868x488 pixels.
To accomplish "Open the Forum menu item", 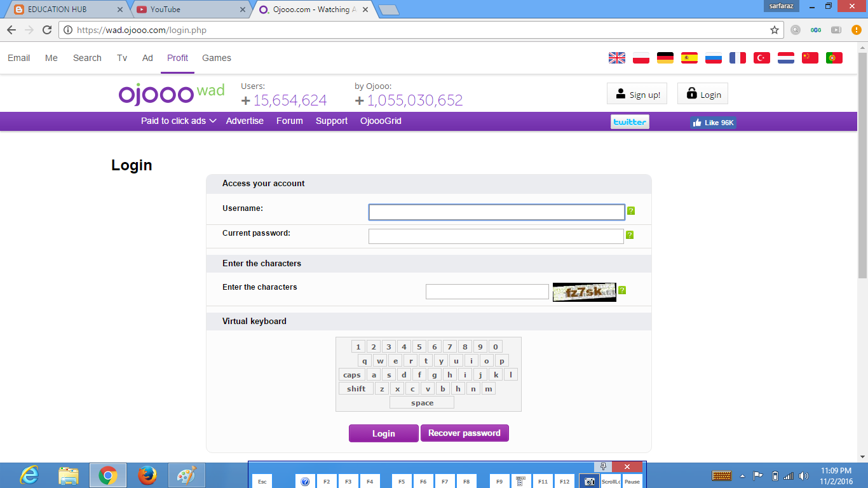I will click(290, 121).
